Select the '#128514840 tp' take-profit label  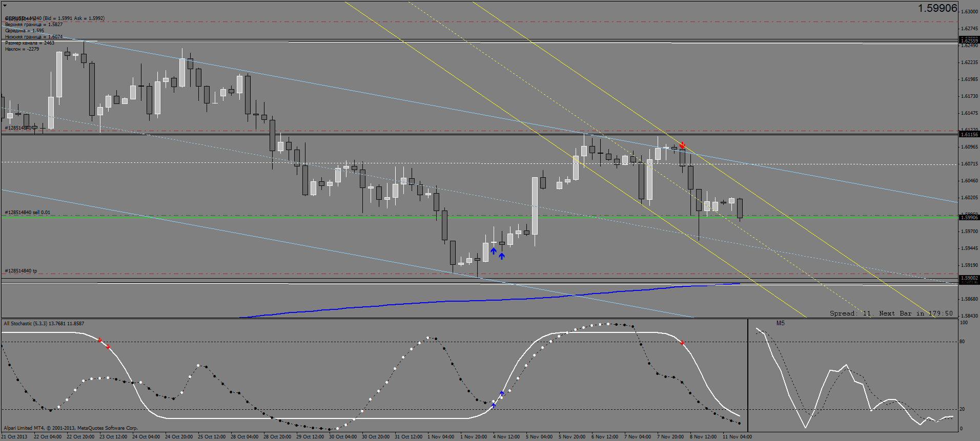(x=21, y=271)
